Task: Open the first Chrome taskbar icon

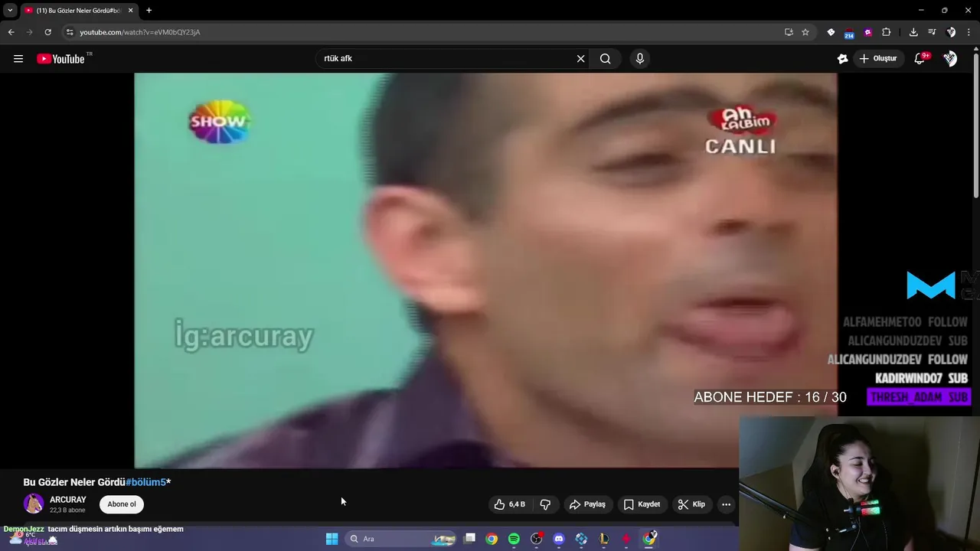Action: pyautogui.click(x=492, y=539)
